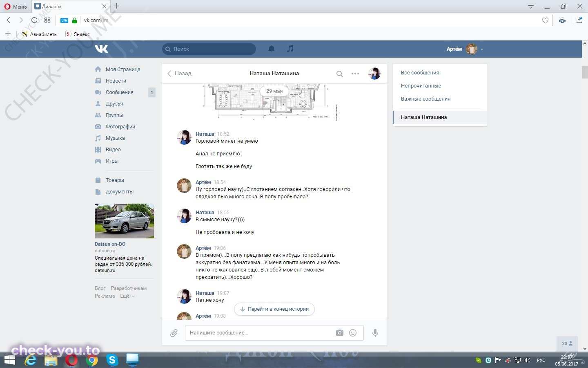Screen dimensions: 588x368
Task: Click РУС language indicator in tray
Action: 541,360
